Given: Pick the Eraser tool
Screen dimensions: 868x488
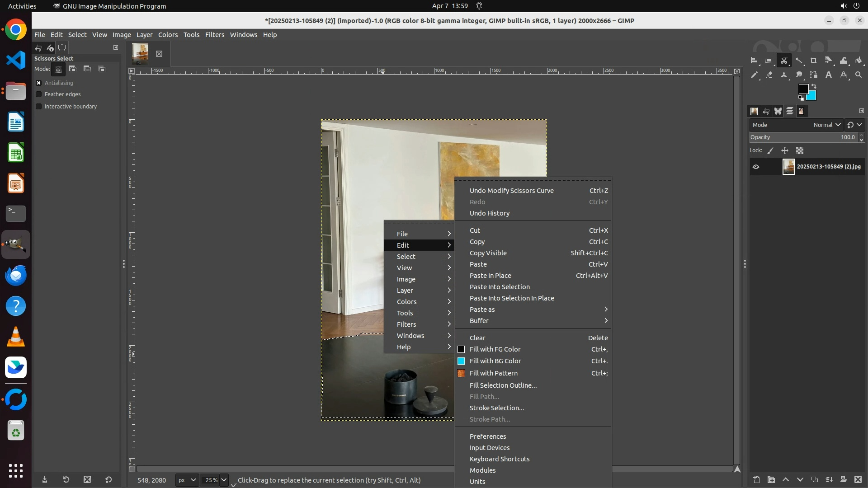Looking at the screenshot, I should tap(769, 75).
